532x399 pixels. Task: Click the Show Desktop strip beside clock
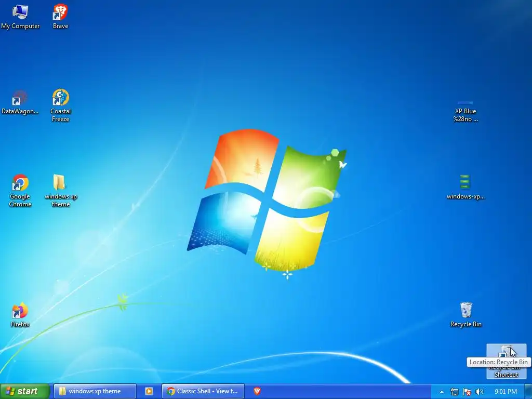pos(528,392)
